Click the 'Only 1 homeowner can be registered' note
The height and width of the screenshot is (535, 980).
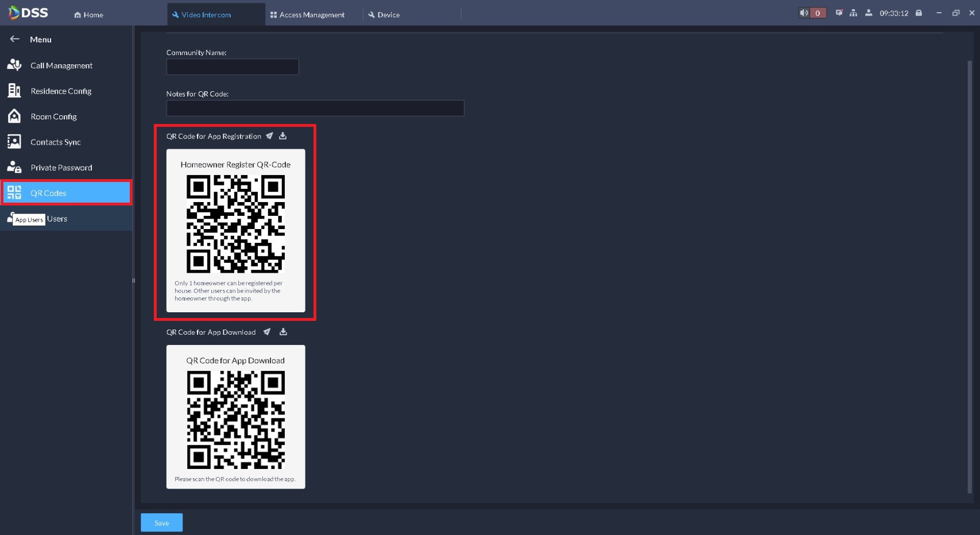pos(228,291)
